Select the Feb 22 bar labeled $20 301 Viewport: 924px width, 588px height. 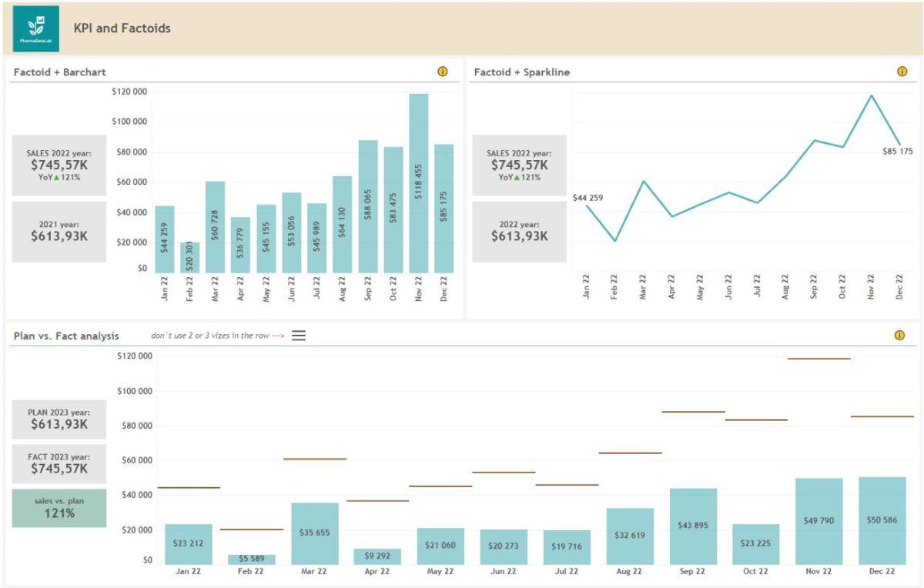click(190, 258)
